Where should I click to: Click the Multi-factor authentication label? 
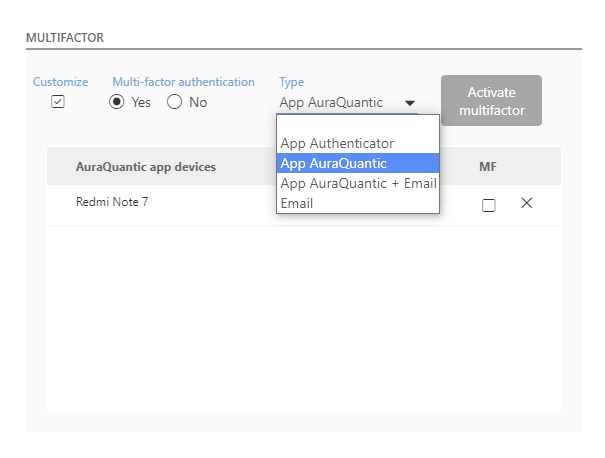tap(183, 82)
